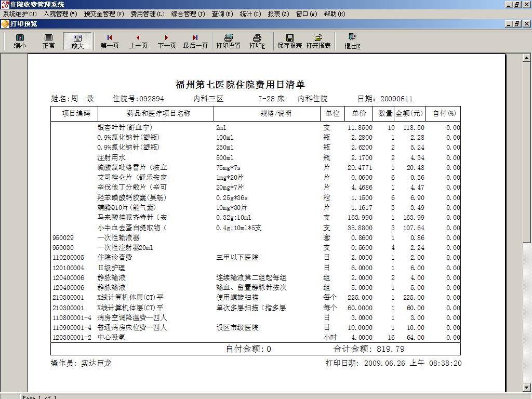The height and width of the screenshot is (399, 532).
Task: Open a report with 打开报表
Action: pos(318,42)
